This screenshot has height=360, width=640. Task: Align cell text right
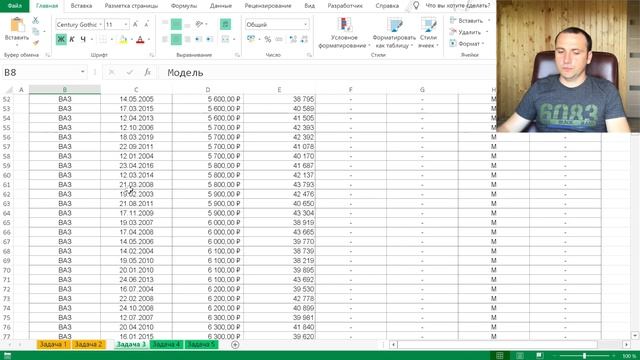pyautogui.click(x=187, y=39)
